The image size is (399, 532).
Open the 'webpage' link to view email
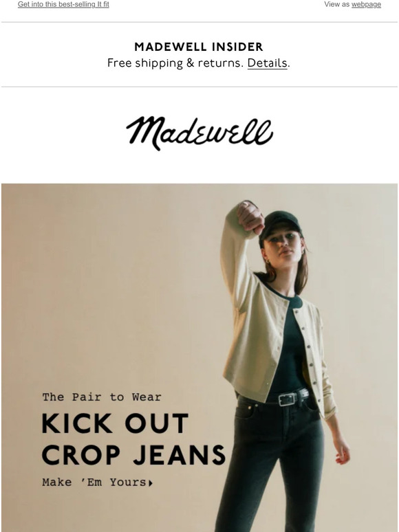click(x=366, y=4)
